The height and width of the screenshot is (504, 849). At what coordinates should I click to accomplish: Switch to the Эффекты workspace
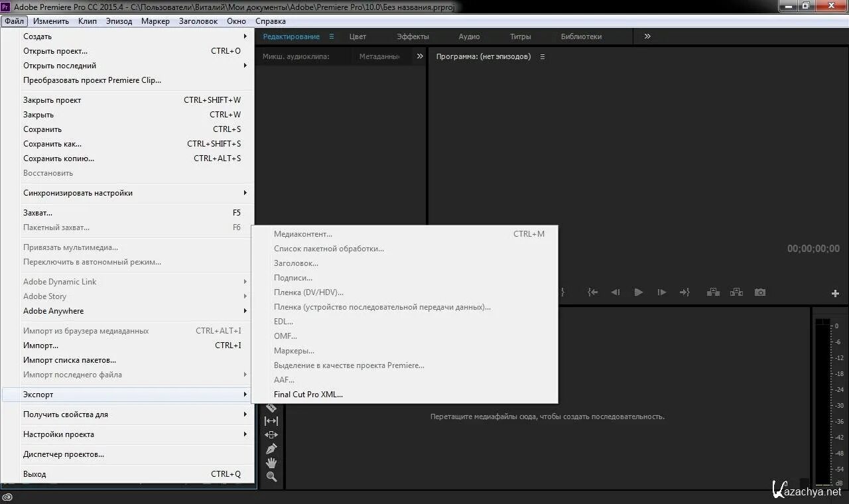pyautogui.click(x=413, y=36)
